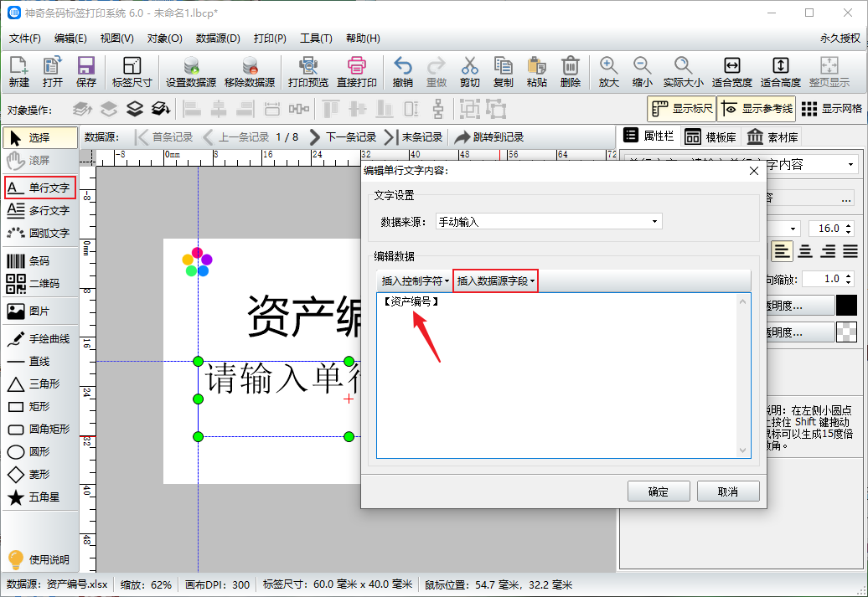Image resolution: width=868 pixels, height=597 pixels.
Task: Fit canvas with 适合高度
Action: pos(781,72)
